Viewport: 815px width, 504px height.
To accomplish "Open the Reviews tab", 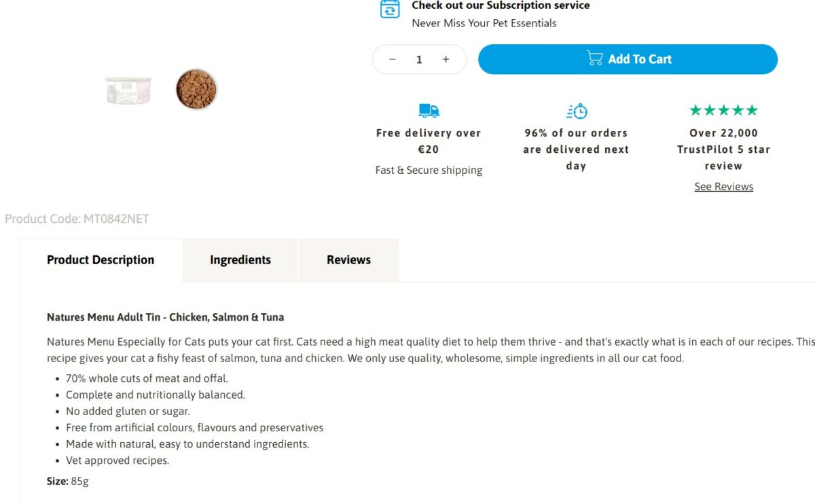I will [348, 260].
